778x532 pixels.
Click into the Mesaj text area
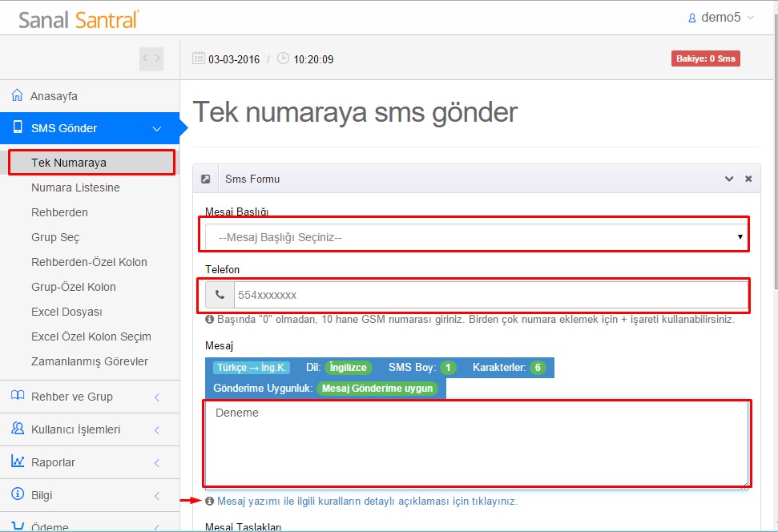point(477,444)
